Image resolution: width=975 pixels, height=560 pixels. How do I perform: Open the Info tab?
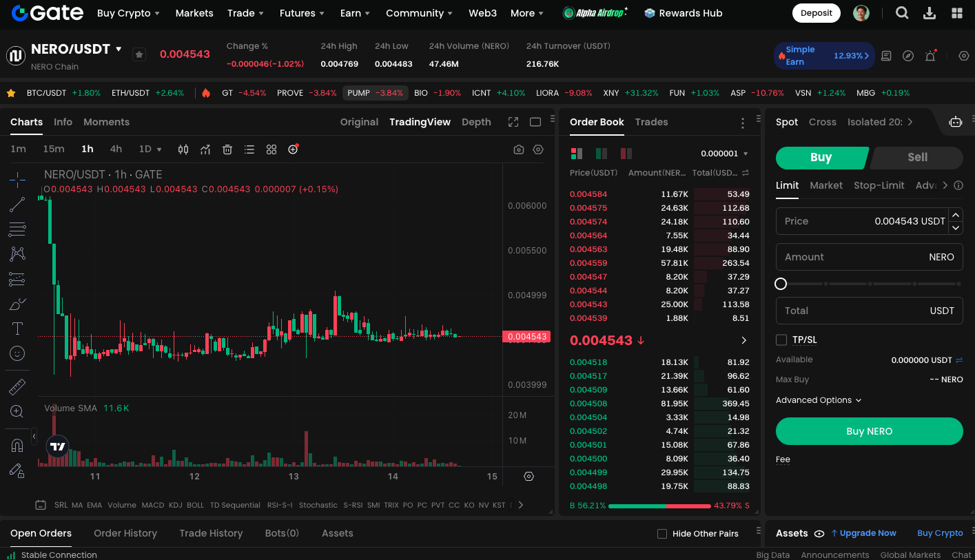tap(63, 122)
